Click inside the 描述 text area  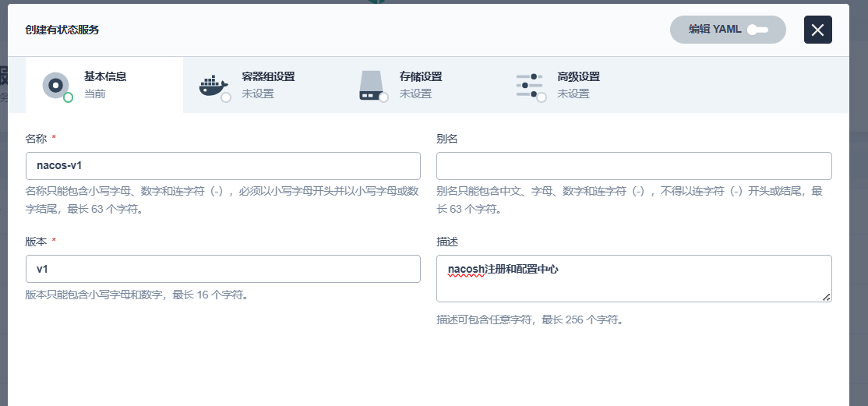pyautogui.click(x=633, y=284)
